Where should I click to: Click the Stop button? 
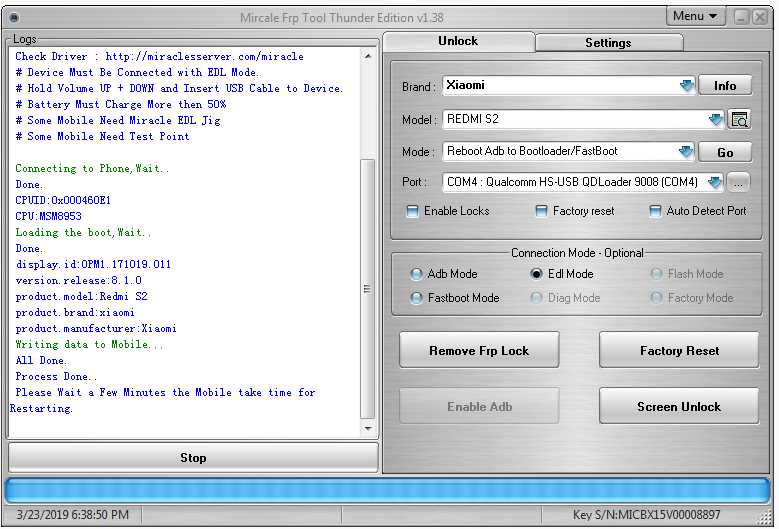click(193, 457)
